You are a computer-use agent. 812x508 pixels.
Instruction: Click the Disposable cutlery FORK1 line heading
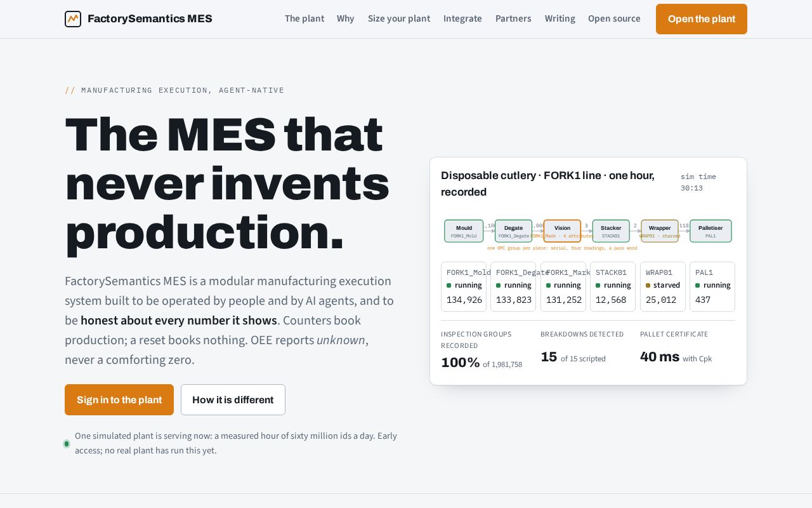pos(548,184)
